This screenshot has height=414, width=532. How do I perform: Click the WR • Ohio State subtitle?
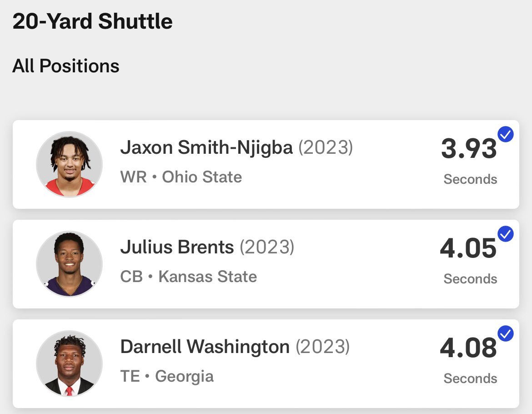181,177
